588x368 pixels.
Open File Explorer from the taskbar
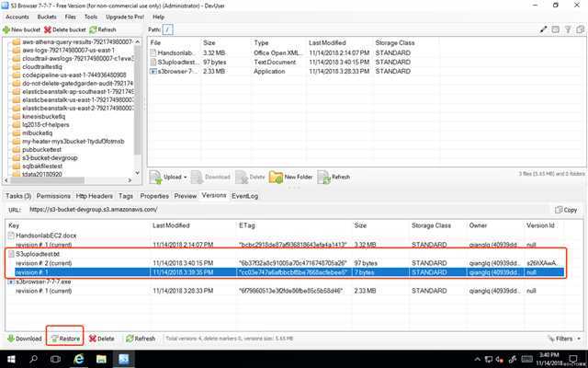point(101,359)
